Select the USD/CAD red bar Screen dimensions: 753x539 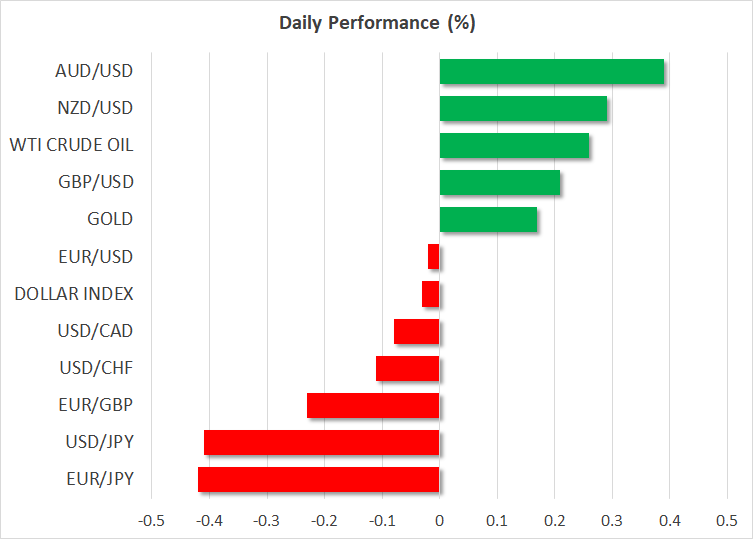point(417,331)
